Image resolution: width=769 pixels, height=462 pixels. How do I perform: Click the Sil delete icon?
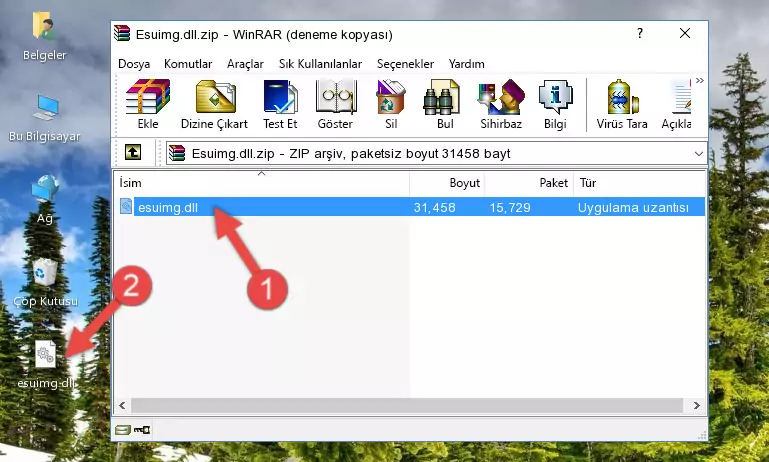pyautogui.click(x=391, y=104)
